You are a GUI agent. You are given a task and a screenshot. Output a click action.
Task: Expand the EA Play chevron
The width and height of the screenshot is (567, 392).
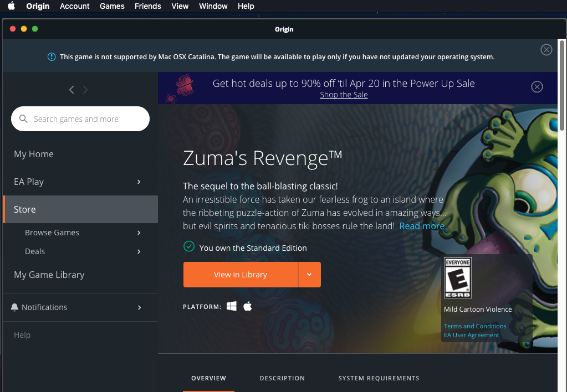139,182
